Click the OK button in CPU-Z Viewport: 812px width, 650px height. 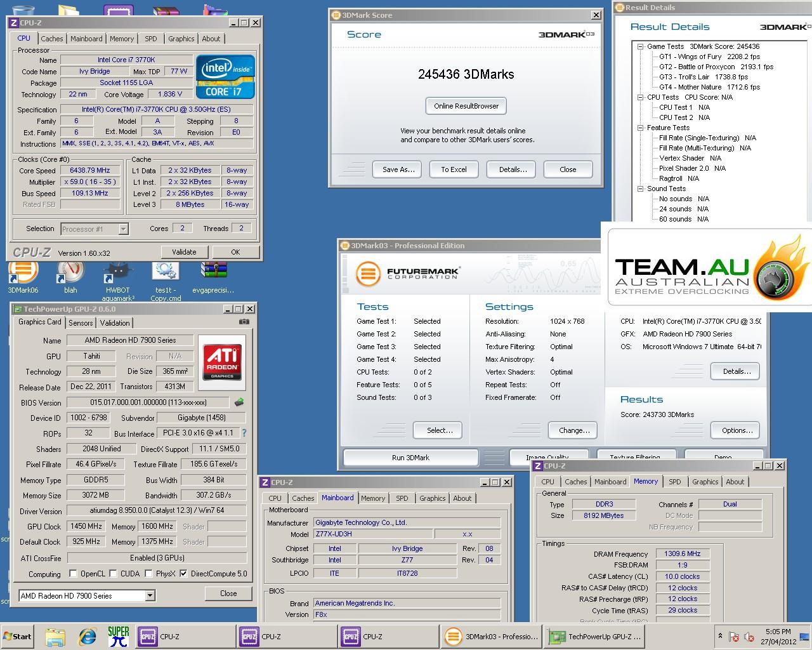[235, 252]
